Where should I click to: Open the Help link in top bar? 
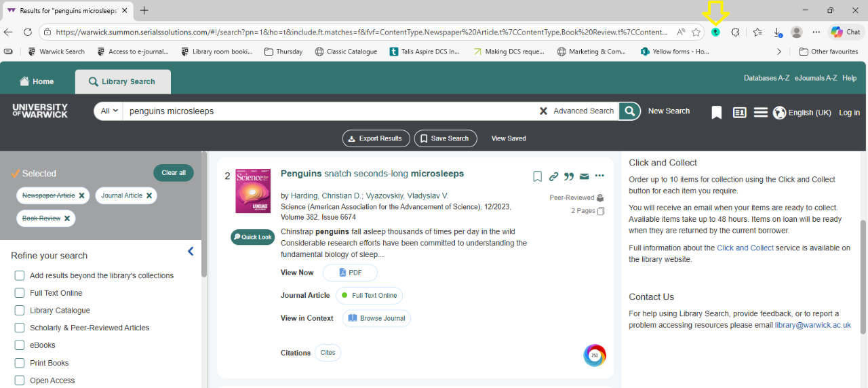pyautogui.click(x=849, y=78)
